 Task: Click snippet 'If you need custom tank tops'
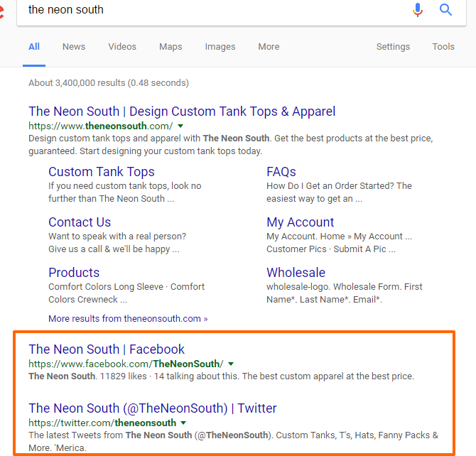[109, 186]
